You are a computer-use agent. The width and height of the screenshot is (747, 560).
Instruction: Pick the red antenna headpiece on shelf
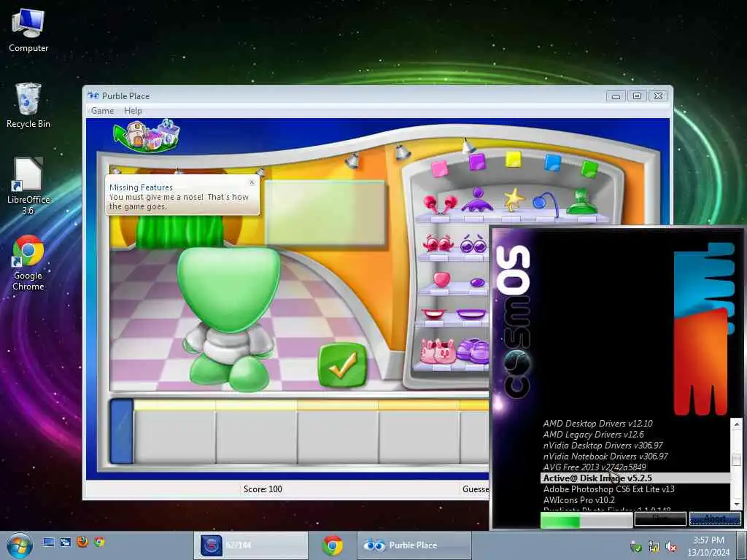coord(440,204)
